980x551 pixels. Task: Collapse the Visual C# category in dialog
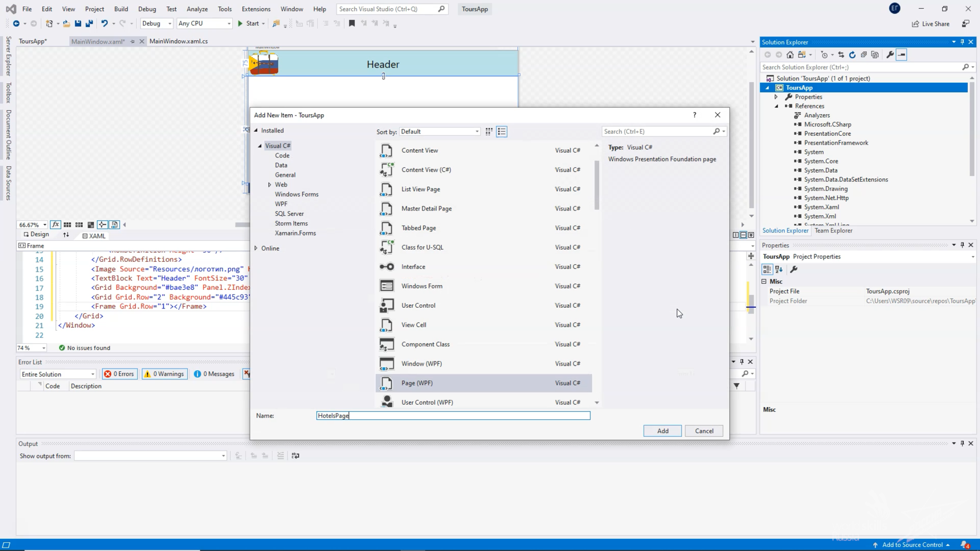(x=260, y=146)
